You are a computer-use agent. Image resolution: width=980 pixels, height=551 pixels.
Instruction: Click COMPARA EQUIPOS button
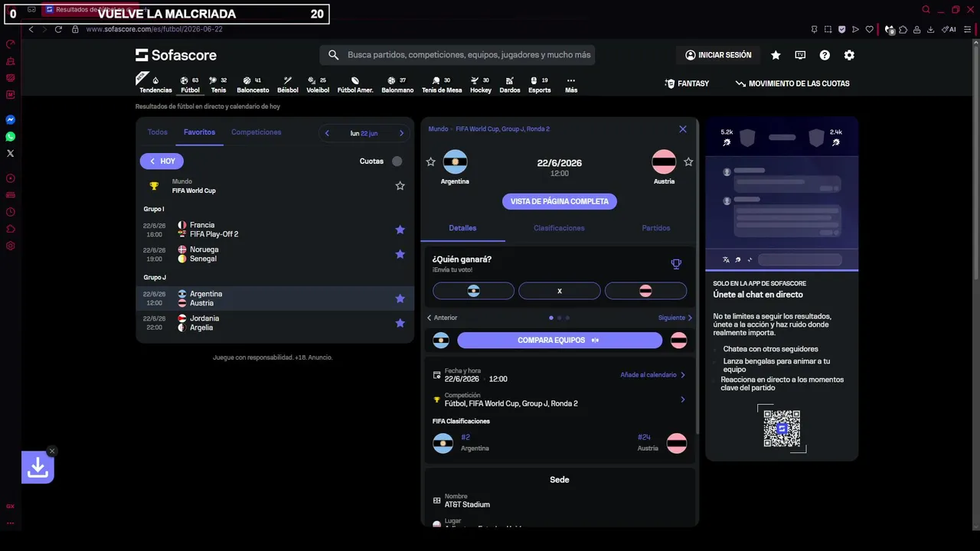560,341
